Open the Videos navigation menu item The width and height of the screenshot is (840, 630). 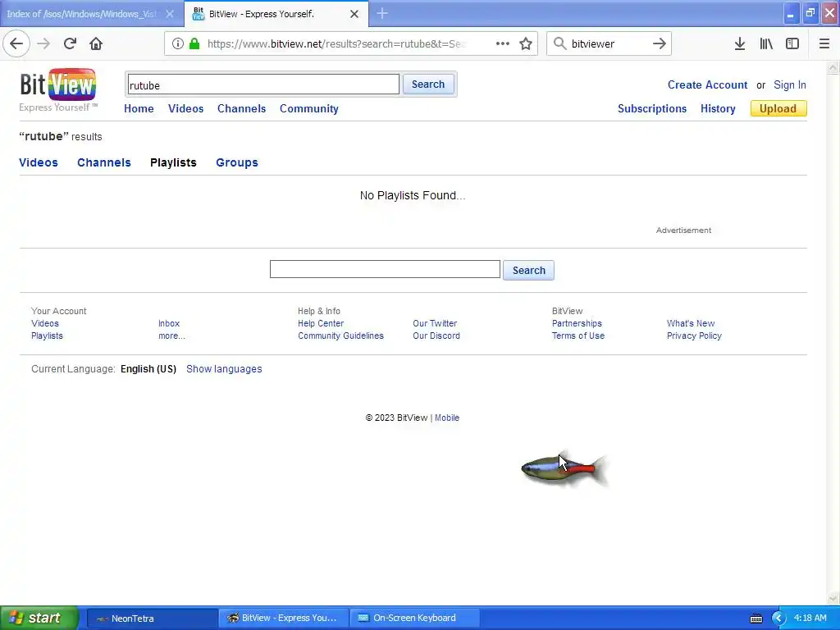pos(186,109)
